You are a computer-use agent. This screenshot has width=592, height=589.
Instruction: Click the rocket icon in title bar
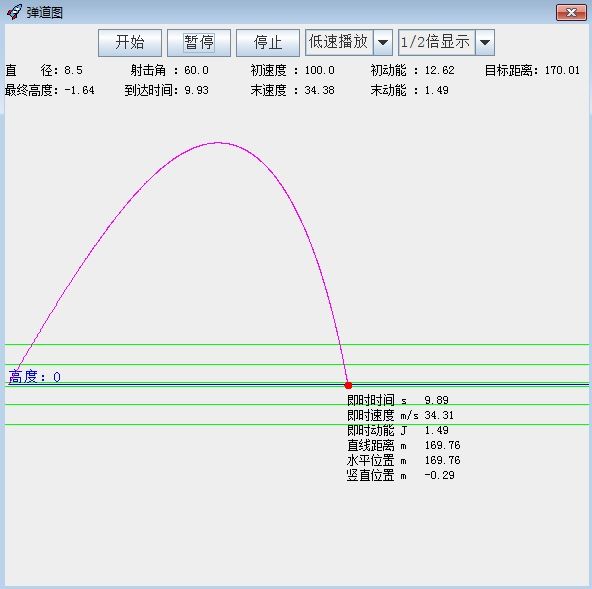pos(14,12)
